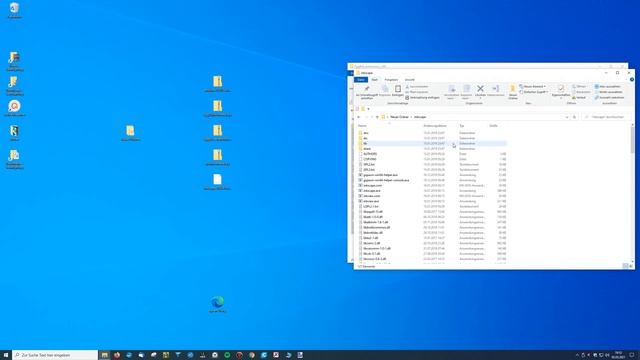This screenshot has width=640, height=360.
Task: Pin selection to Schnellzugriff in the ribbon
Action: (x=367, y=92)
